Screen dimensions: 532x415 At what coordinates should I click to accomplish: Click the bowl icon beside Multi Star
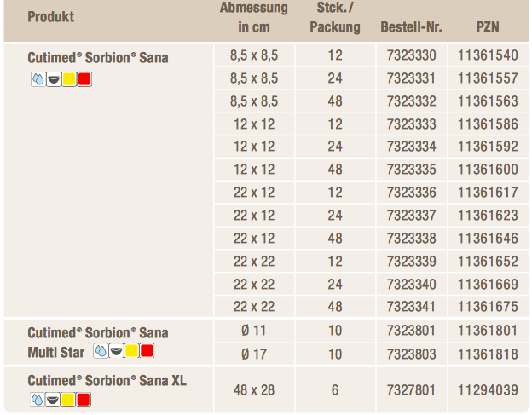point(116,351)
